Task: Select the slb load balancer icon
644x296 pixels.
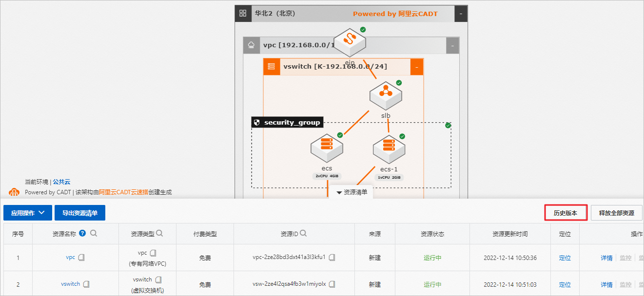Action: pyautogui.click(x=386, y=95)
